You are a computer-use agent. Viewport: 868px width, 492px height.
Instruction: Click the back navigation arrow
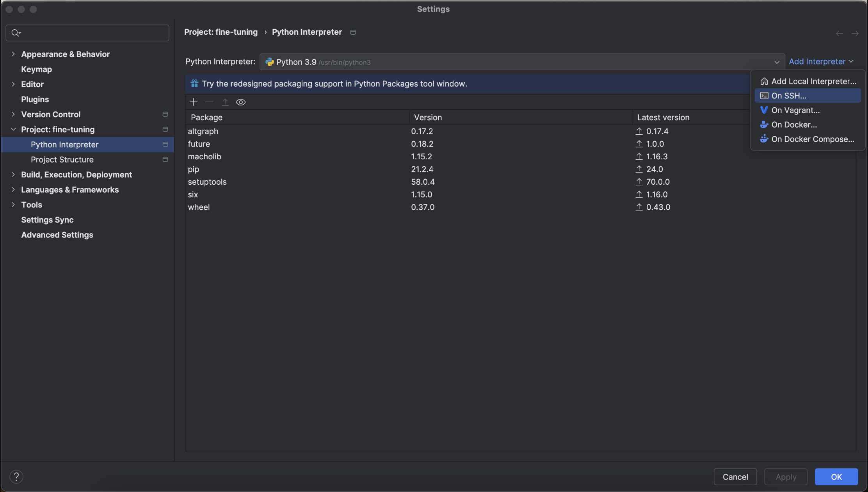click(x=839, y=34)
